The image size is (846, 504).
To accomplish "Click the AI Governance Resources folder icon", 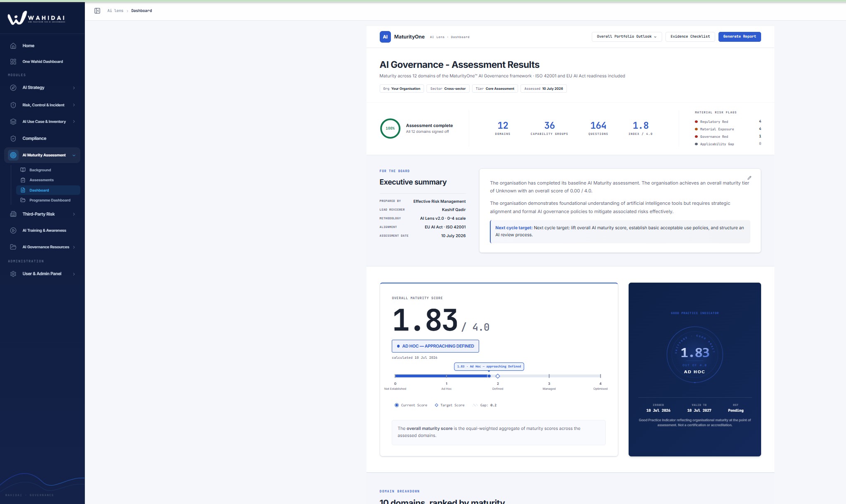I will 13,247.
